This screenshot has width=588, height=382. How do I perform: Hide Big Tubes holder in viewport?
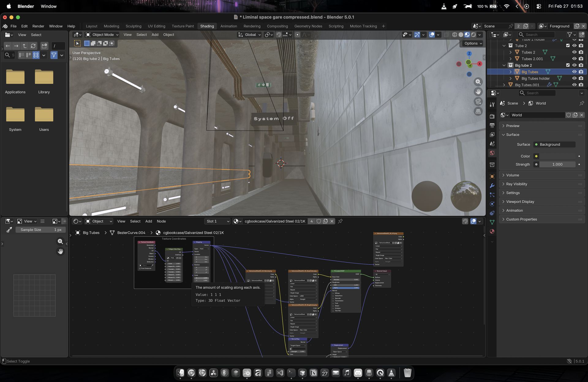(x=574, y=78)
